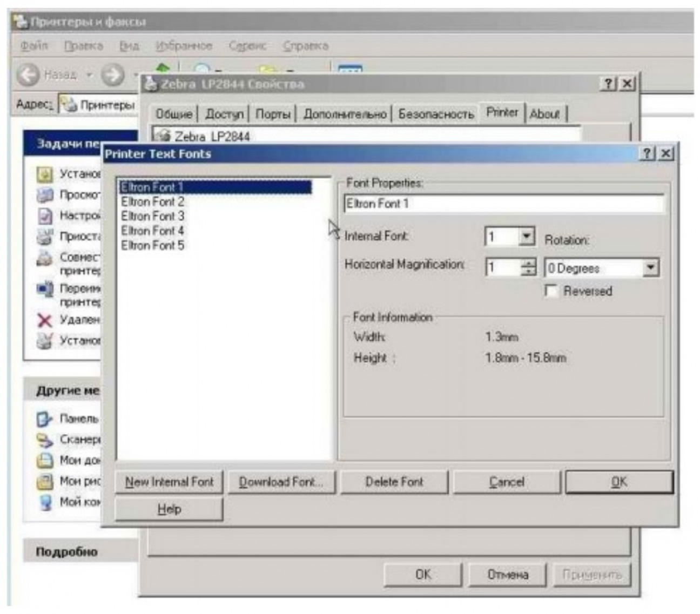Toggle the Reversed checkbox
The height and width of the screenshot is (614, 700).
tap(551, 291)
